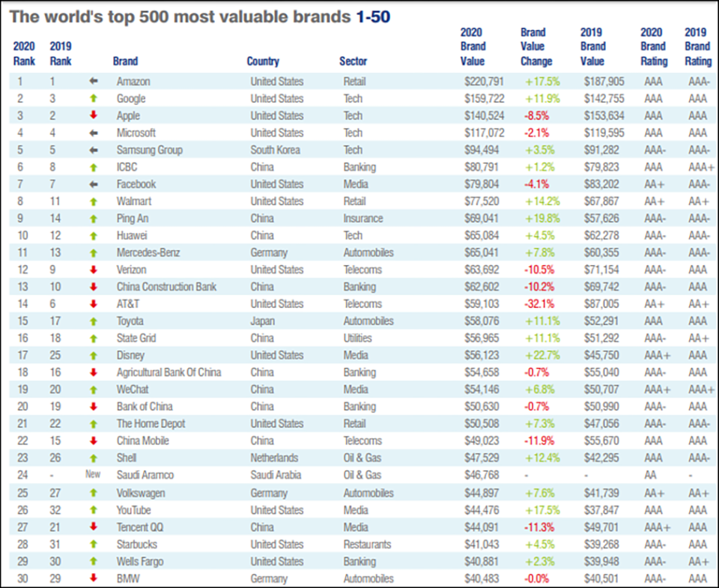Click the grey no-change arrow beside Amazon
This screenshot has height=588, width=719.
pos(94,81)
